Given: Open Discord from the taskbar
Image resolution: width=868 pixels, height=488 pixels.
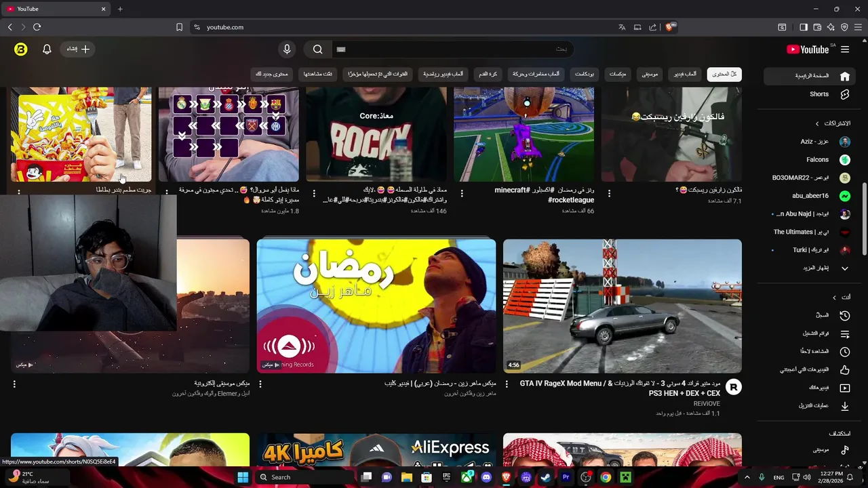Looking at the screenshot, I should [486, 477].
